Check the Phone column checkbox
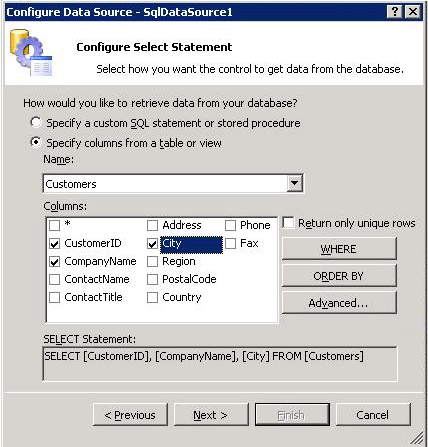The height and width of the screenshot is (447, 428). click(x=230, y=225)
